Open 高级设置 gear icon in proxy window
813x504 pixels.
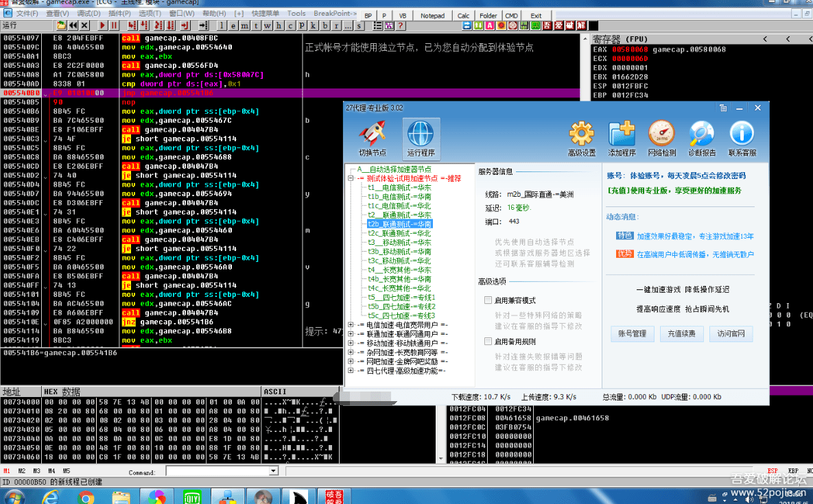click(582, 138)
